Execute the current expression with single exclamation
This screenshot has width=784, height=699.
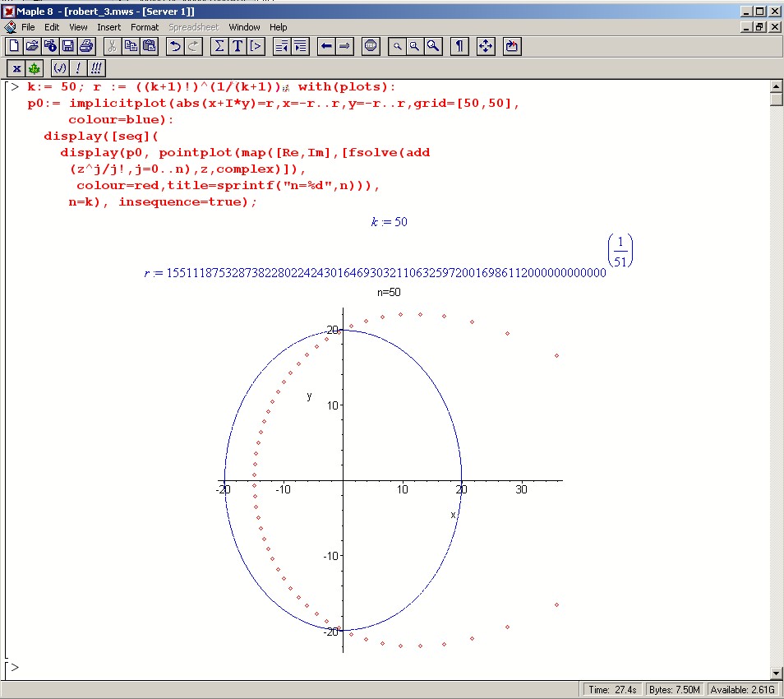78,68
